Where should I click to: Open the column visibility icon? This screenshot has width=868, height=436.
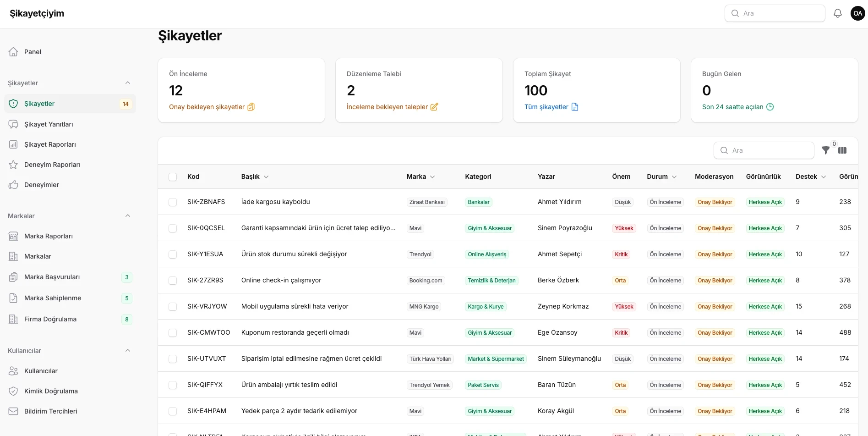coord(842,150)
